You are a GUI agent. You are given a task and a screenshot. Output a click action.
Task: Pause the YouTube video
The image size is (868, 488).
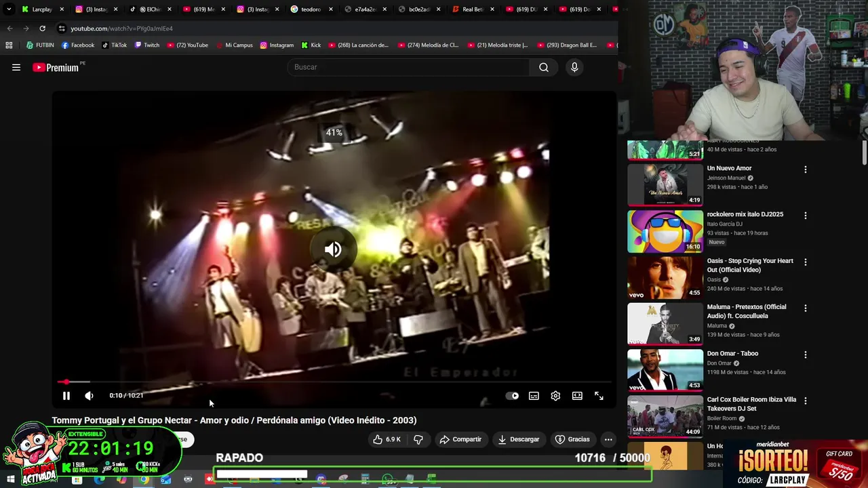(66, 396)
